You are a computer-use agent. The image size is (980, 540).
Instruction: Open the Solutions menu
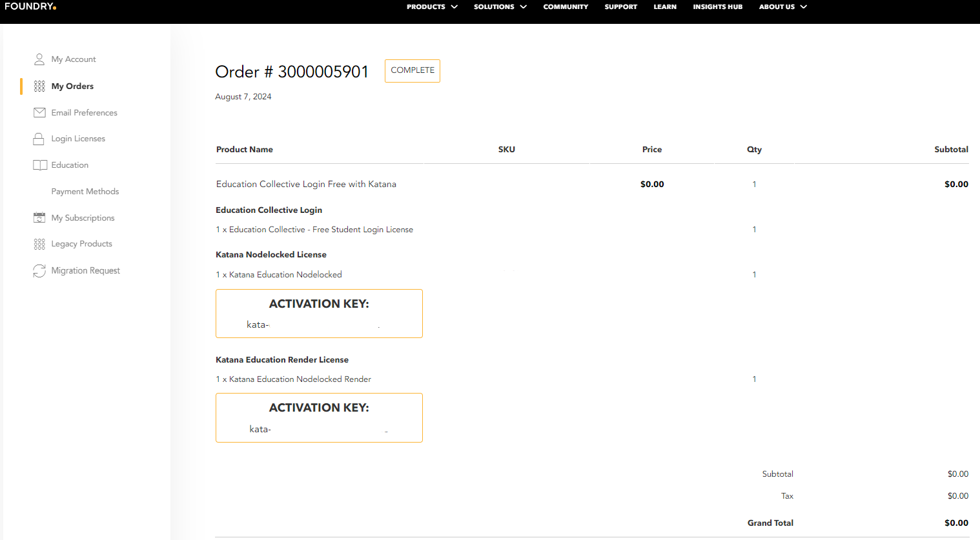(x=494, y=7)
